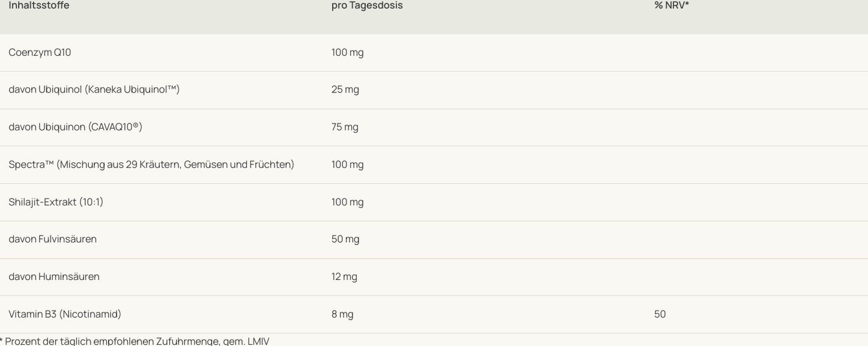Select the davon Ubiquinon (CAVAQ10®) entry
The width and height of the screenshot is (868, 346).
click(76, 127)
